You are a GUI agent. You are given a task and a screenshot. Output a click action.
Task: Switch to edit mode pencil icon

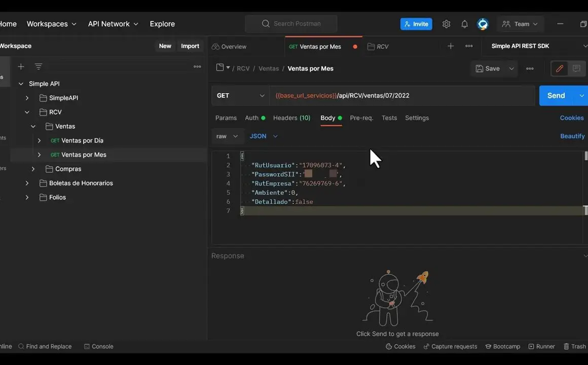(560, 68)
